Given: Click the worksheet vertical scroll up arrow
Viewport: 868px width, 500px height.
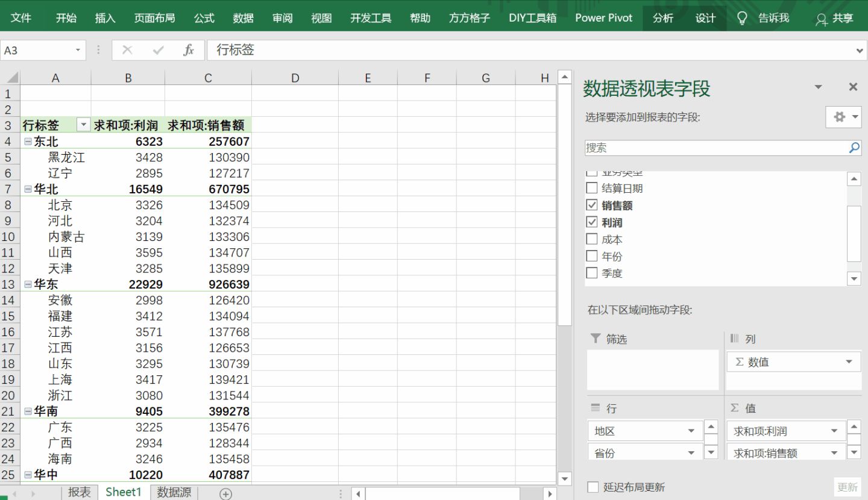Looking at the screenshot, I should tap(564, 77).
